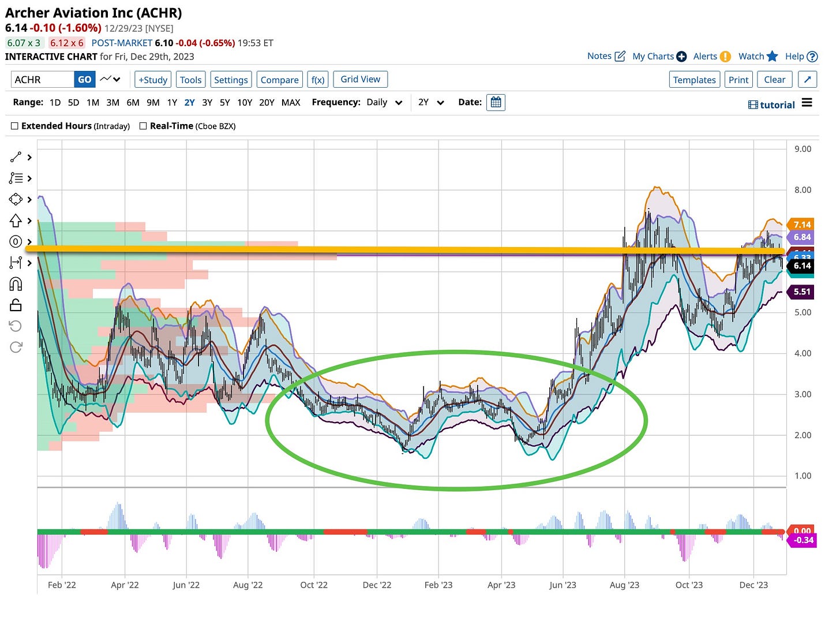This screenshot has height=628, width=840.
Task: Click the undo arrow icon
Action: [x=16, y=326]
